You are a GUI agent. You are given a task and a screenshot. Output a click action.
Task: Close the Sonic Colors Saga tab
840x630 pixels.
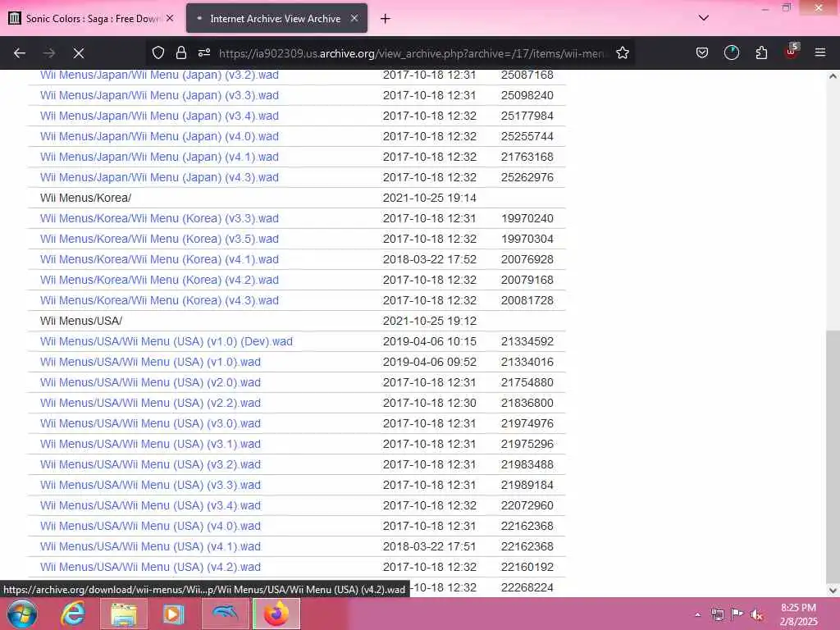pos(170,18)
